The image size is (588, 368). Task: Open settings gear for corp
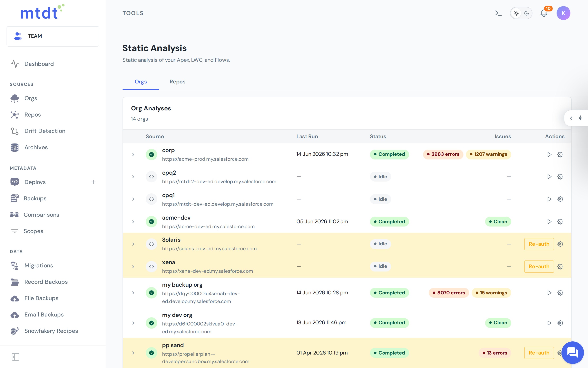tap(560, 155)
